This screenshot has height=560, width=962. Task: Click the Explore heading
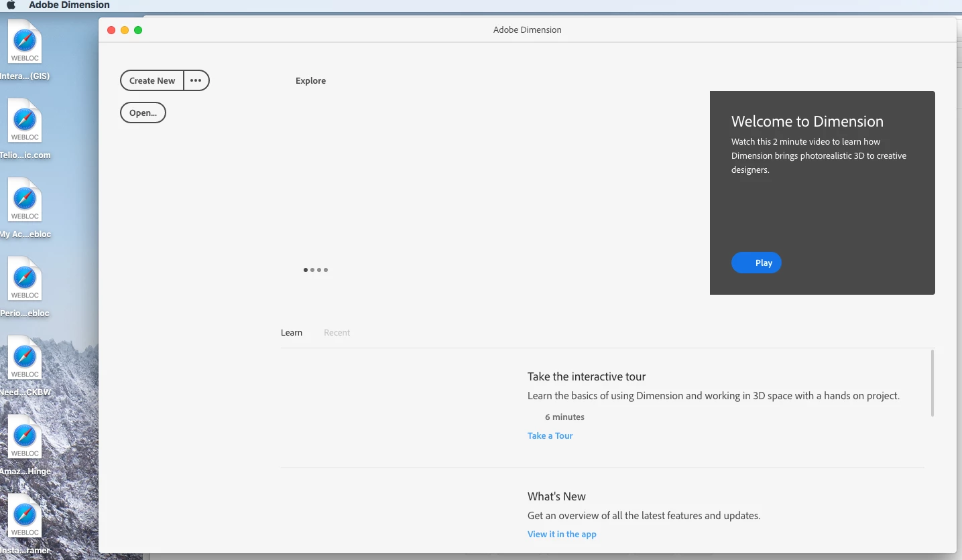pyautogui.click(x=310, y=80)
